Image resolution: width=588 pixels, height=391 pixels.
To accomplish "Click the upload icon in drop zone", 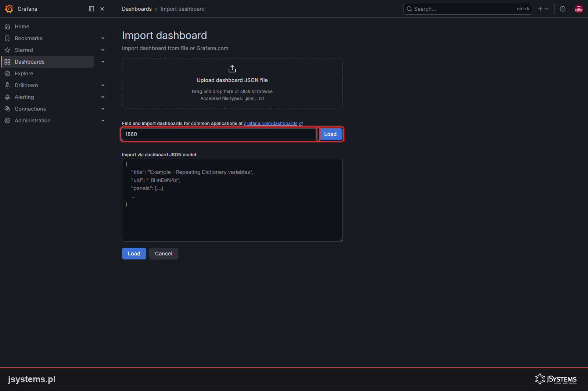I will point(232,69).
